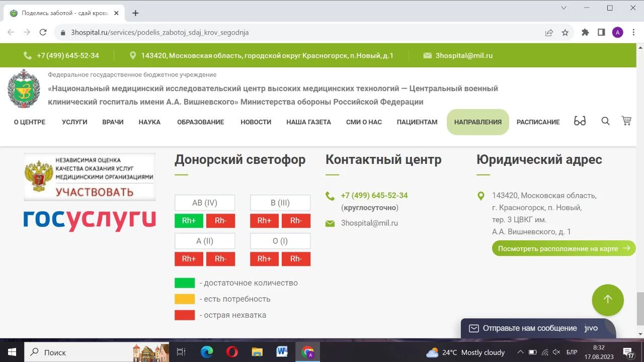Click the scroll-to-top arrow button
644x362 pixels.
click(607, 300)
